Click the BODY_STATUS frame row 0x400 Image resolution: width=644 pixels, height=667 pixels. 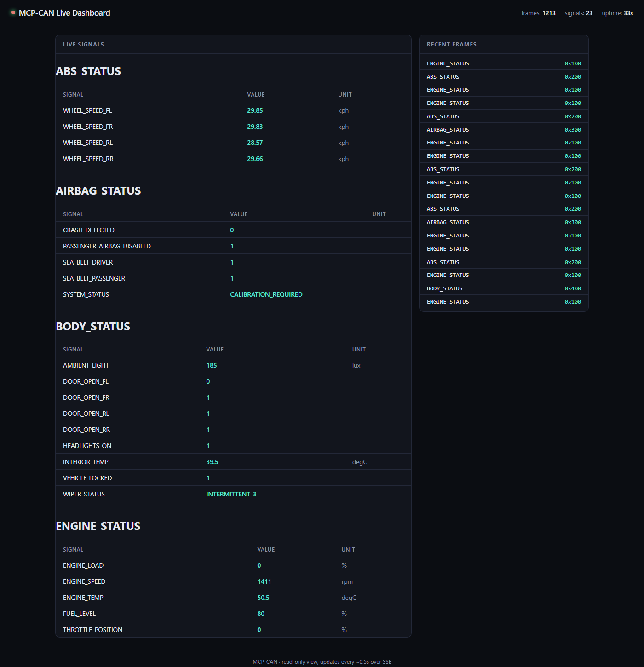(x=504, y=288)
